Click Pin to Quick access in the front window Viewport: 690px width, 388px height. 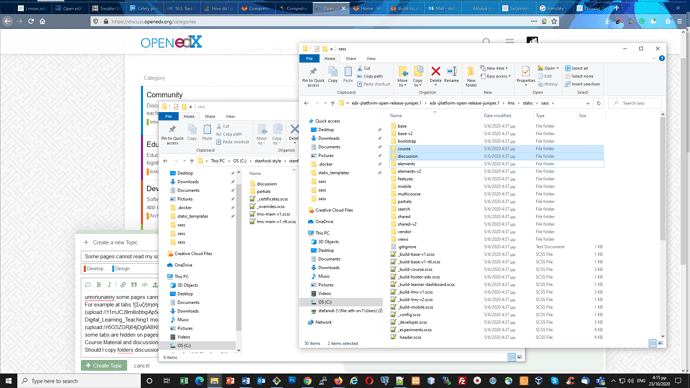coord(313,76)
